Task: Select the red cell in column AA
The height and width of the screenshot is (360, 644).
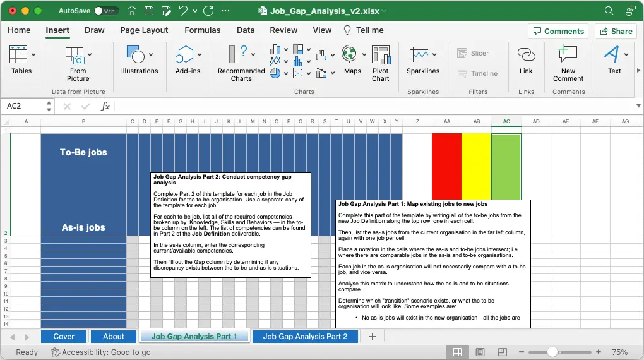Action: pos(446,167)
